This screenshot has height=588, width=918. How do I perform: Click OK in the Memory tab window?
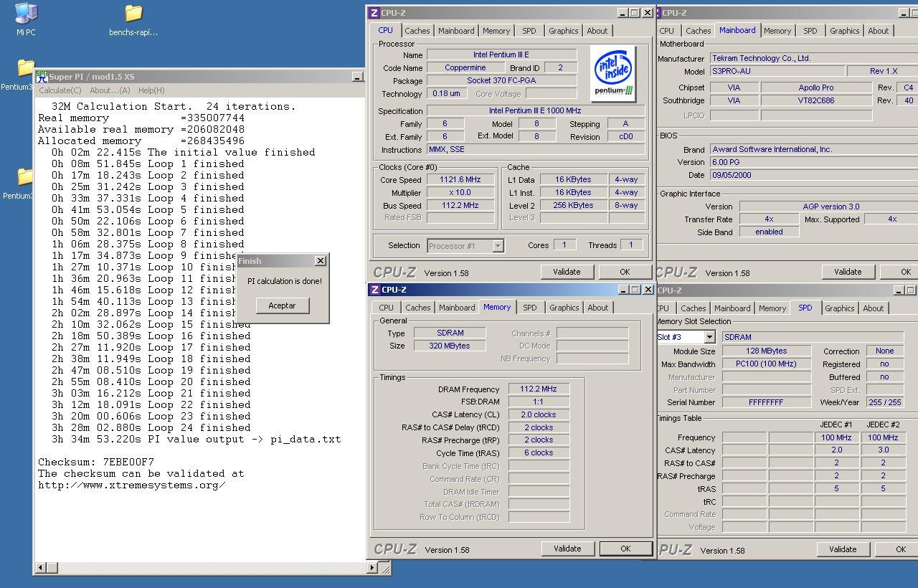click(x=625, y=549)
